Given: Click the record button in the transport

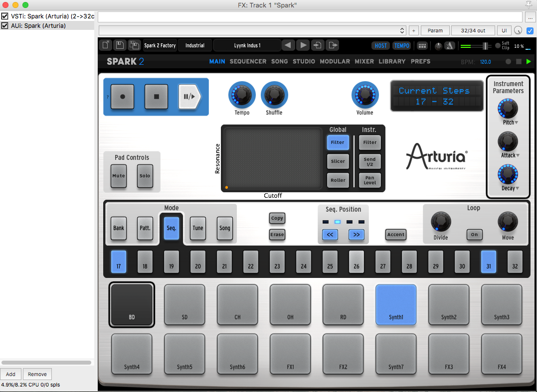Looking at the screenshot, I should (x=122, y=97).
